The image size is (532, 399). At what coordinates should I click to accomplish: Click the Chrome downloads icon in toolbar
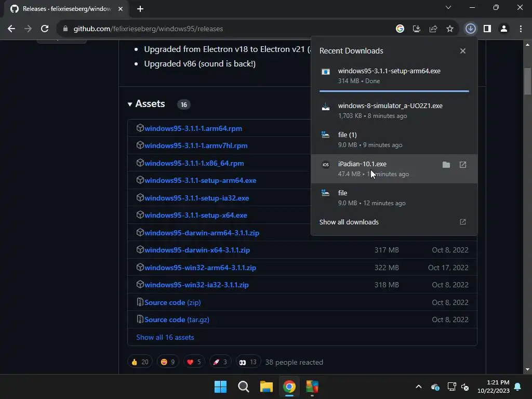pyautogui.click(x=470, y=29)
